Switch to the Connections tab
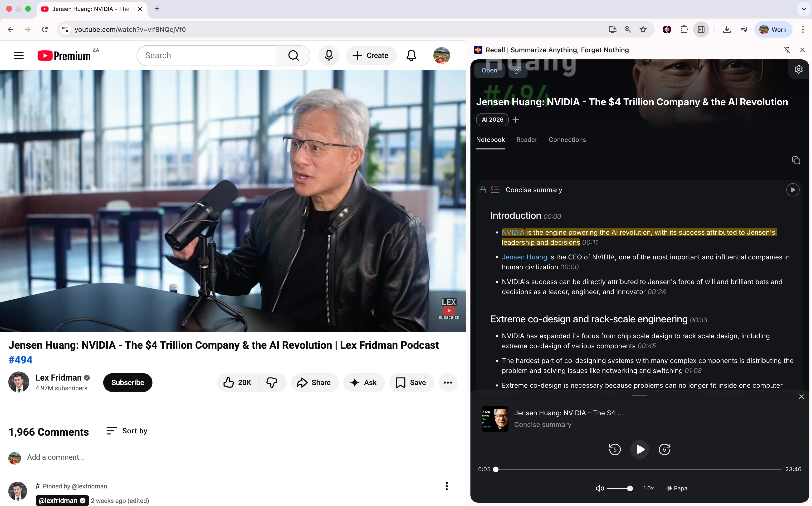 click(567, 139)
